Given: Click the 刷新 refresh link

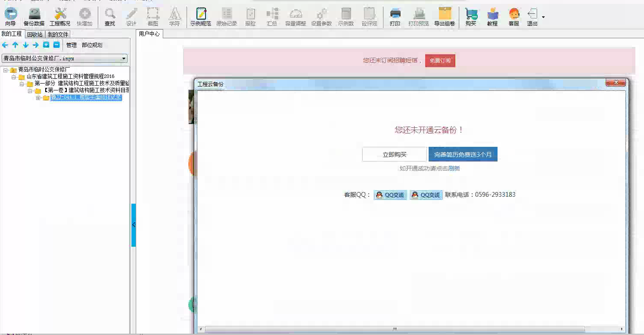Looking at the screenshot, I should [454, 168].
